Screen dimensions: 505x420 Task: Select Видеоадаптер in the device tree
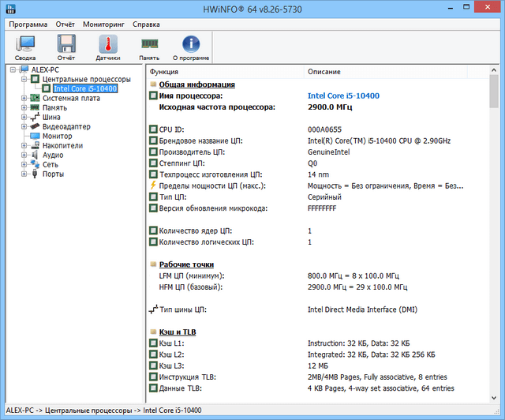(66, 126)
